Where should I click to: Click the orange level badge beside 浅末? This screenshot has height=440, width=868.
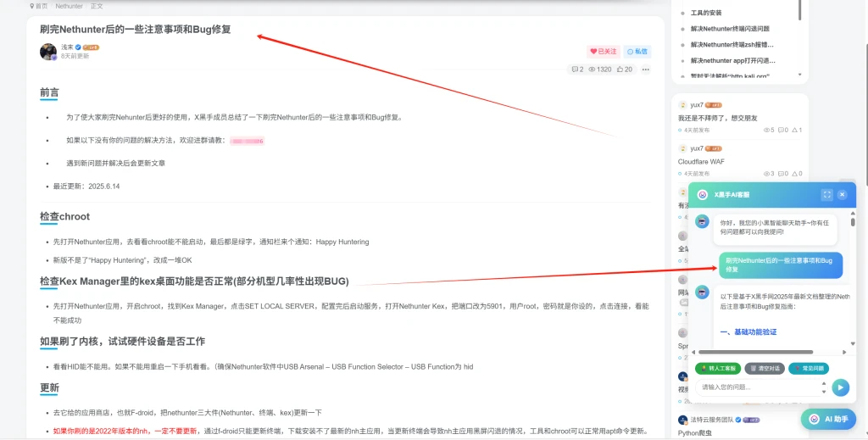pyautogui.click(x=91, y=47)
